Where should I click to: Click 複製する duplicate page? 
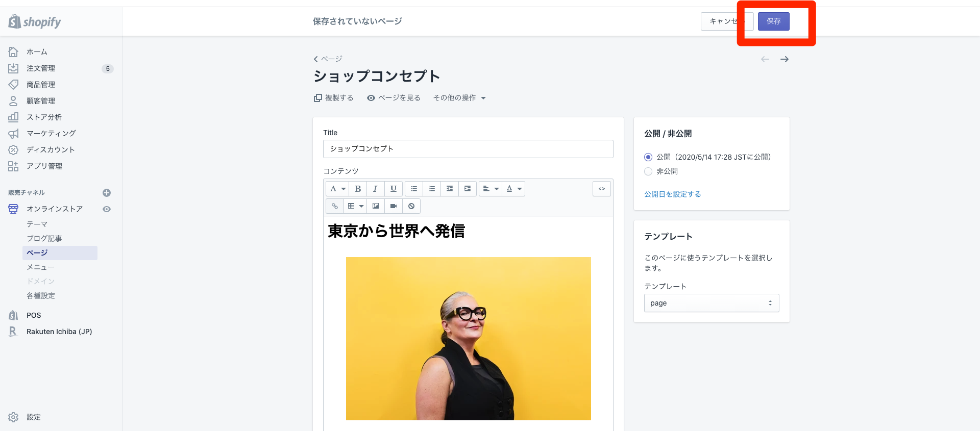tap(334, 98)
